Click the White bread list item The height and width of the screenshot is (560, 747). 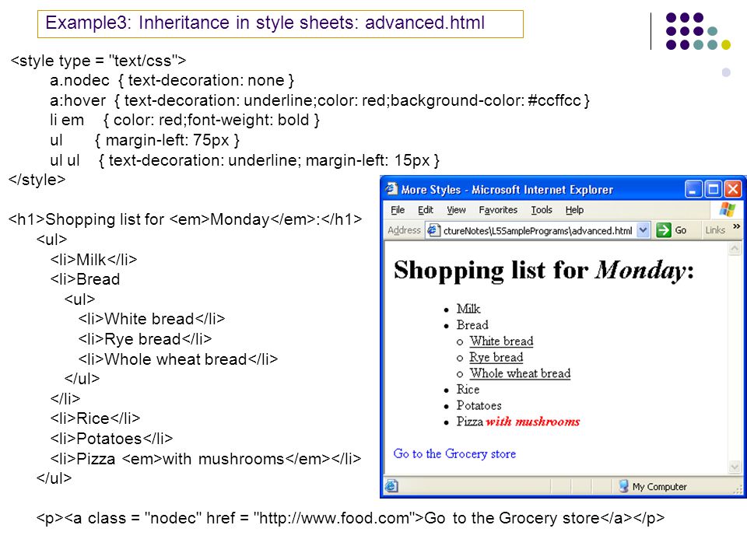coord(501,341)
